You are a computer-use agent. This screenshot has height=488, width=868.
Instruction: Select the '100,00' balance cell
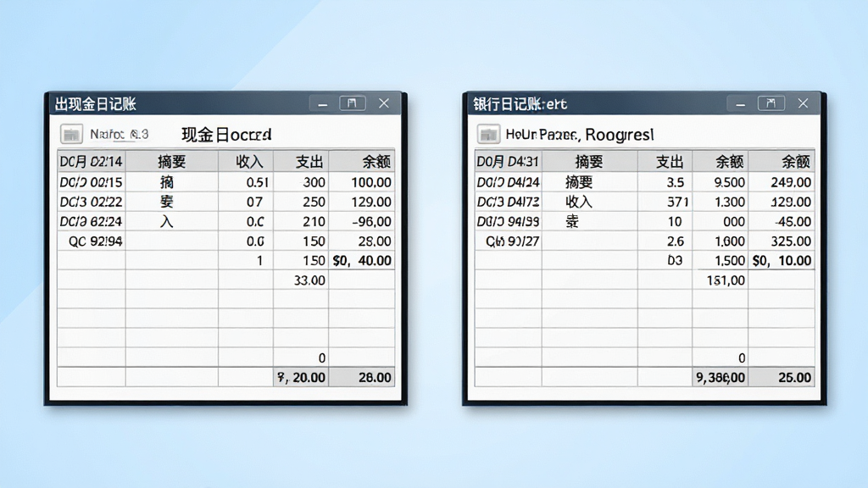362,182
